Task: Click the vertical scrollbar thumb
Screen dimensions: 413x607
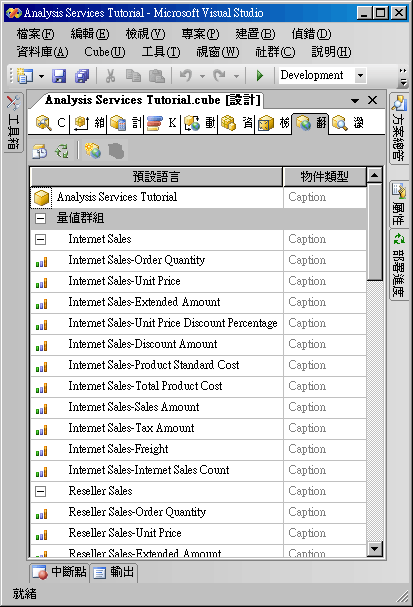Action: (375, 232)
